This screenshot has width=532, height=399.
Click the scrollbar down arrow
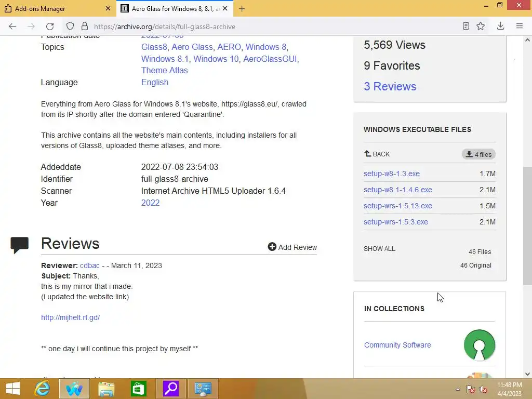click(x=527, y=374)
